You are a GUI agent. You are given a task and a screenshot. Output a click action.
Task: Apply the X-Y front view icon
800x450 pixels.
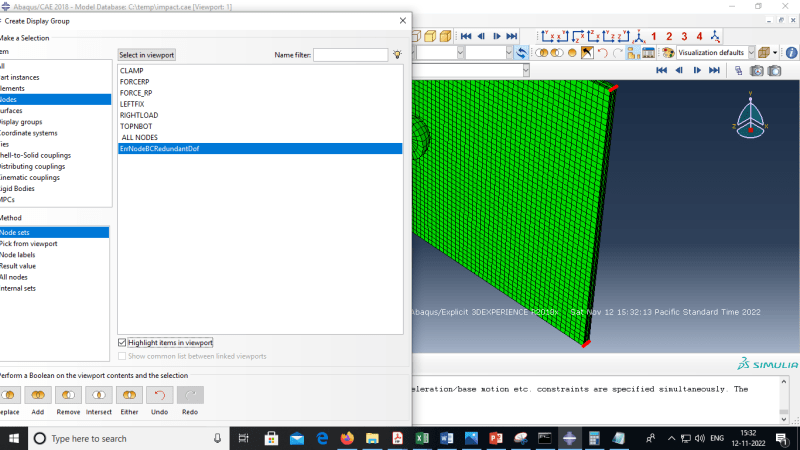pyautogui.click(x=547, y=36)
